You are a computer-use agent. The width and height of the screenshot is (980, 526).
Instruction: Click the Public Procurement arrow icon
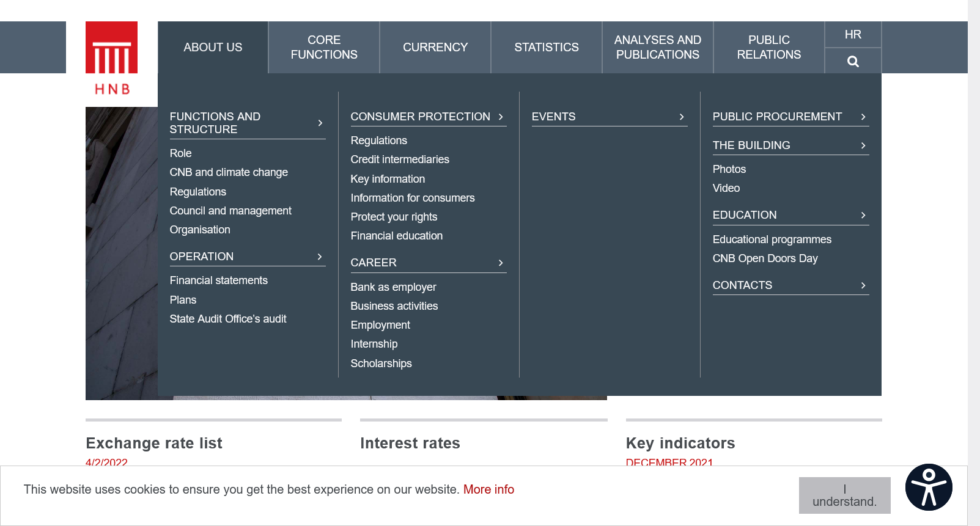click(863, 117)
